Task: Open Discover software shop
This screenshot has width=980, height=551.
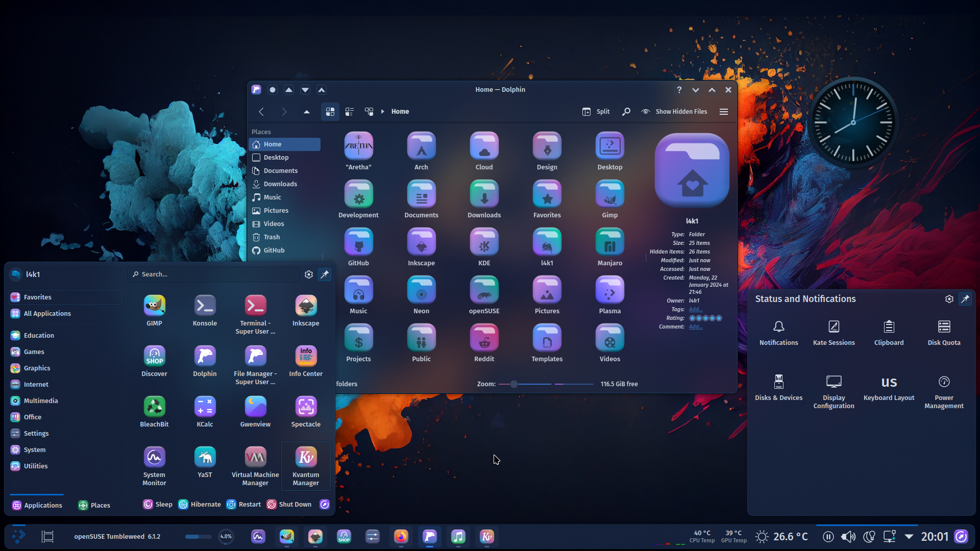Action: coord(154,361)
